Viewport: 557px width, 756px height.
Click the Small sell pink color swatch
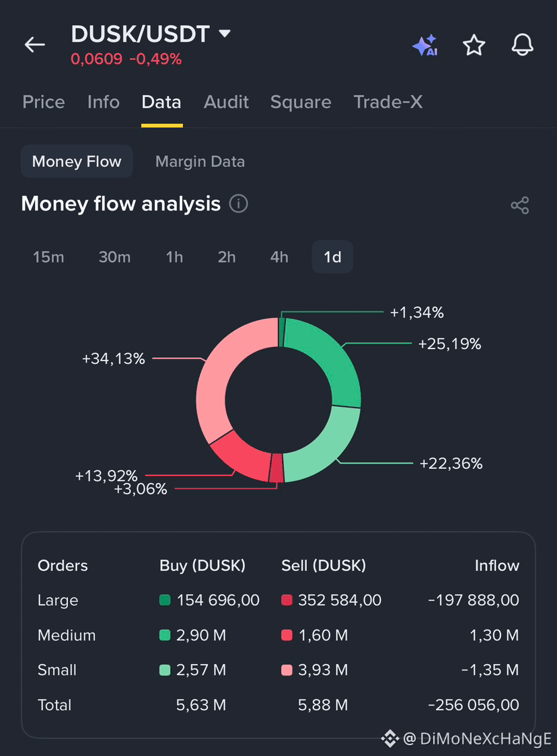coord(287,670)
